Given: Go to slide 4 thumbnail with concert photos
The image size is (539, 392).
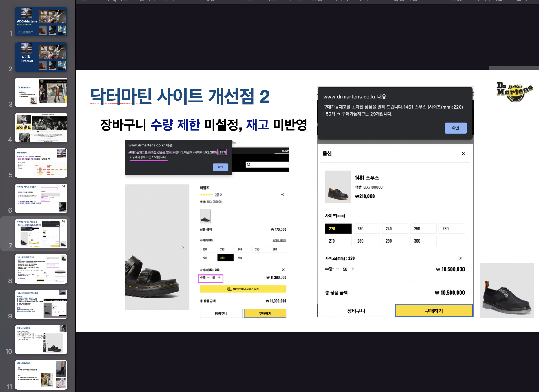Looking at the screenshot, I should [x=41, y=128].
